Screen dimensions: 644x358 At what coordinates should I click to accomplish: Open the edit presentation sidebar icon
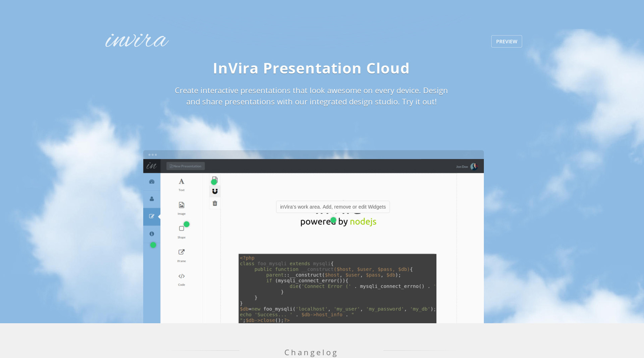coord(152,216)
